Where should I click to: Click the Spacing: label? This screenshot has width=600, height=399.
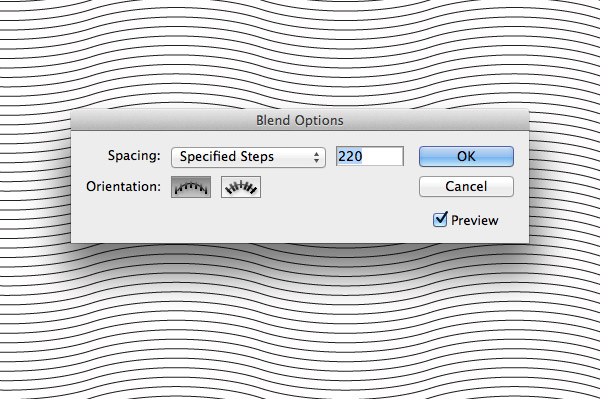tap(134, 156)
